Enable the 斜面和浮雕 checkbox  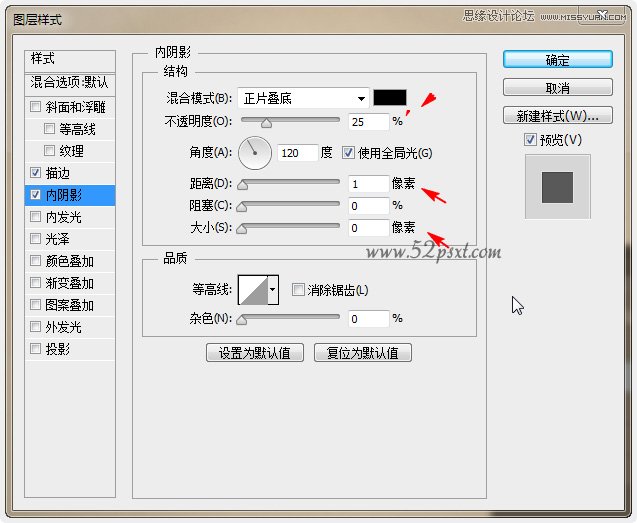tap(36, 107)
